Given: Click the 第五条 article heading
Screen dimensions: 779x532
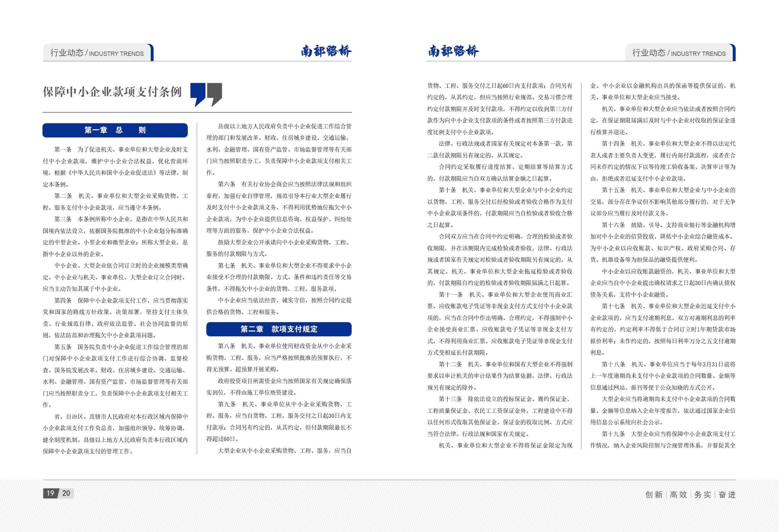Looking at the screenshot, I should [63, 347].
